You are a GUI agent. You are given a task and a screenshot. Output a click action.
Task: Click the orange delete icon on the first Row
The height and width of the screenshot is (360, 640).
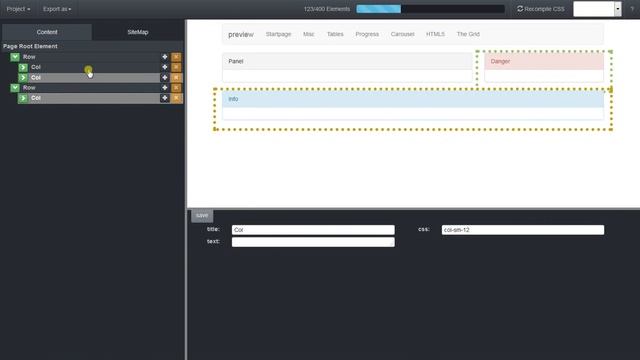pos(176,57)
